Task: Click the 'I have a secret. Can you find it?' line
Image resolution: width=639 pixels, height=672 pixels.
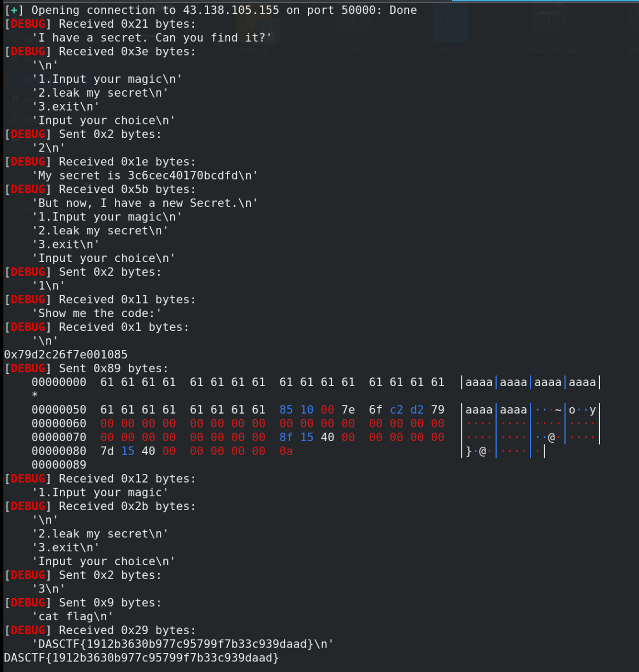Action: (151, 38)
